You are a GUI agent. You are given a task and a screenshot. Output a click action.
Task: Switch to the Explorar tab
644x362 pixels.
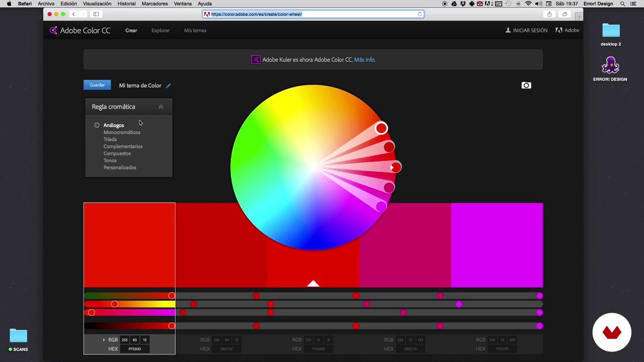pos(160,30)
